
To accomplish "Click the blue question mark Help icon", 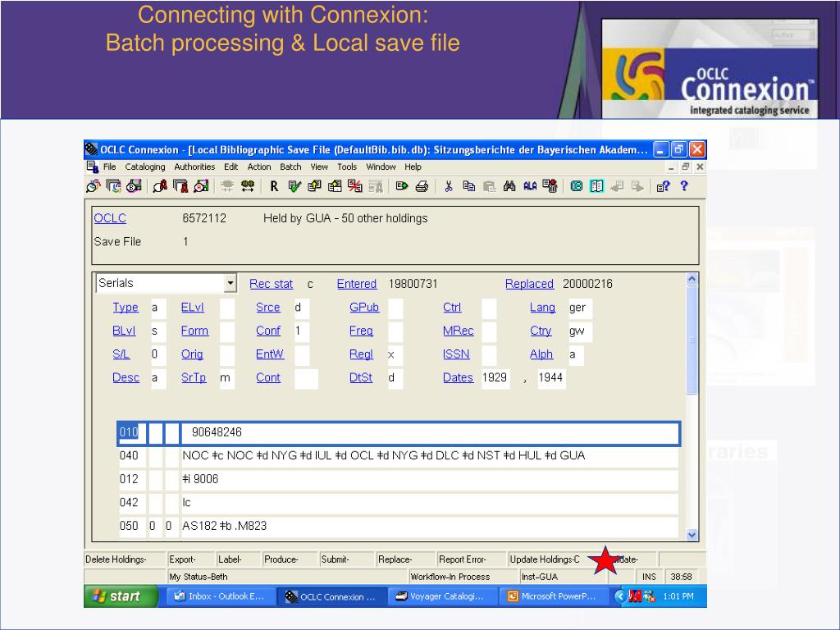I will click(684, 186).
